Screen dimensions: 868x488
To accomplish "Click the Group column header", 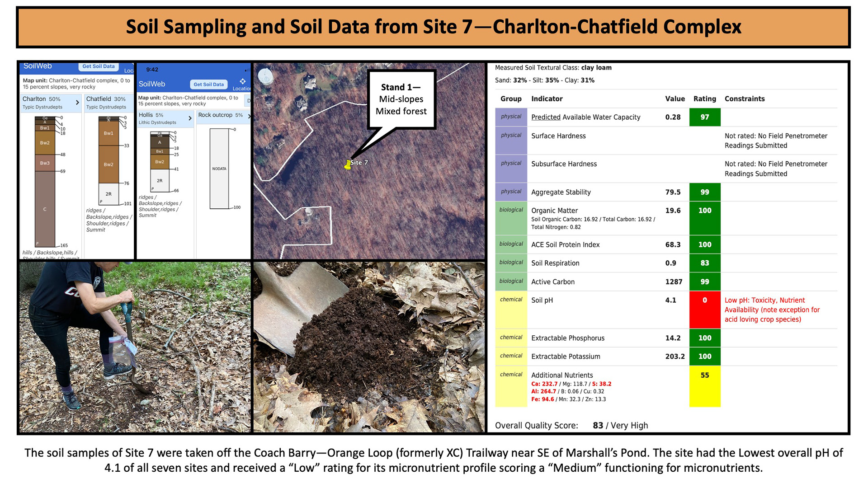I will pos(511,99).
